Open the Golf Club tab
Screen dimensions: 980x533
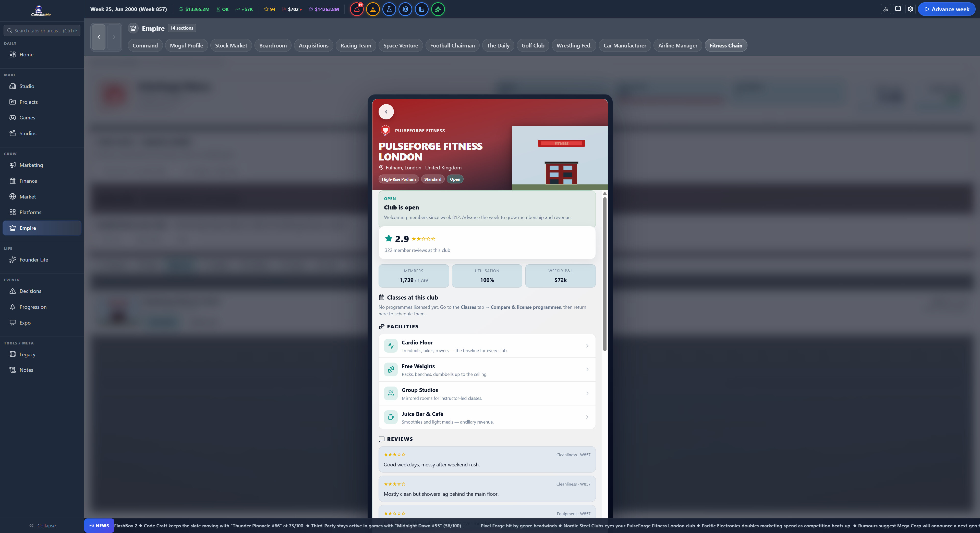533,46
